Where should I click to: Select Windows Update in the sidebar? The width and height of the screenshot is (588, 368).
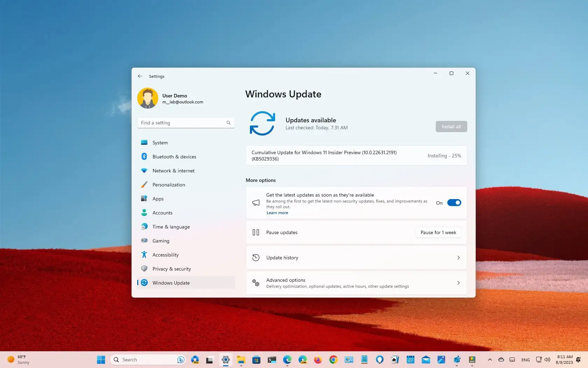171,283
